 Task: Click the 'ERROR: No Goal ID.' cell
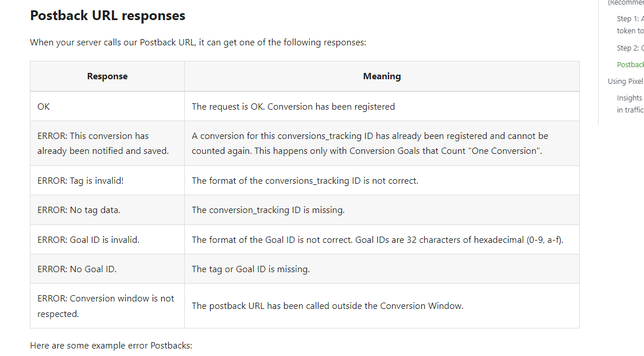click(107, 269)
